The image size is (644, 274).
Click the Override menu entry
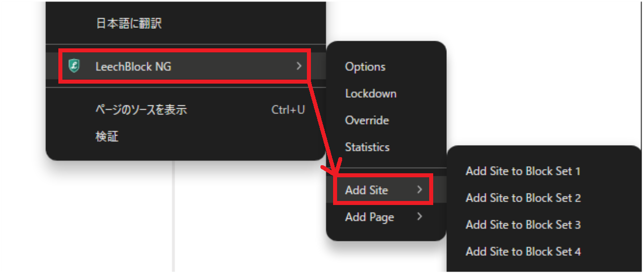pyautogui.click(x=367, y=120)
